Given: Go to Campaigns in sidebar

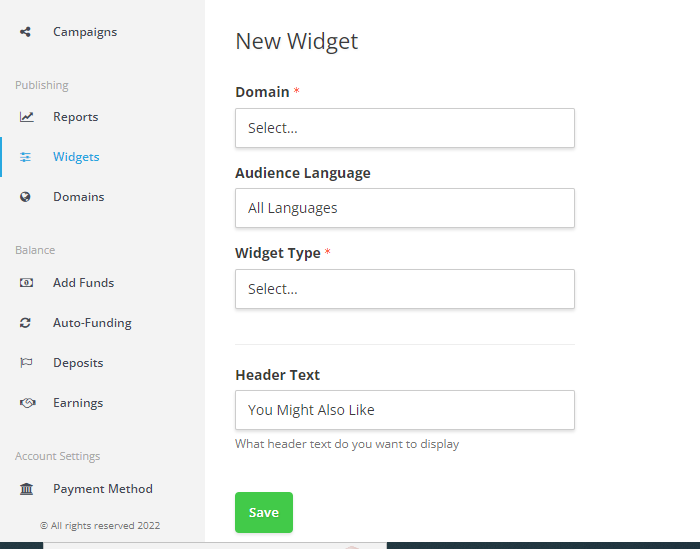Looking at the screenshot, I should 85,32.
